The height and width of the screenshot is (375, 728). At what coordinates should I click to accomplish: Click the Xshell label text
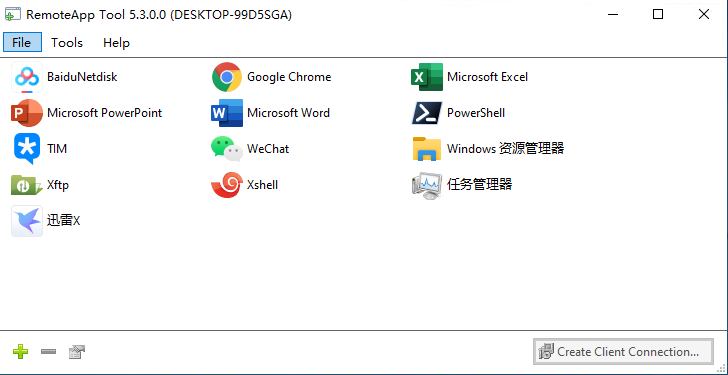[262, 185]
